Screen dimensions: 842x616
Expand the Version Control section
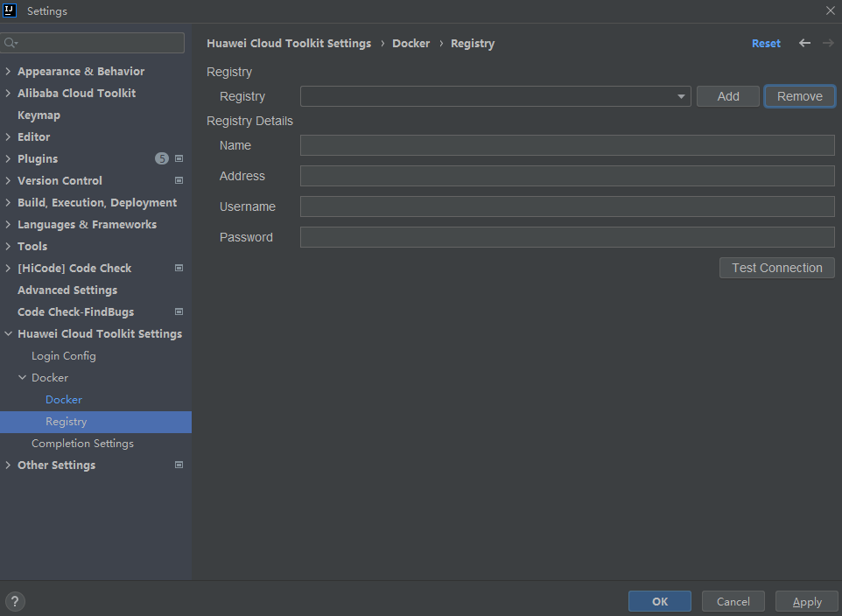tap(8, 180)
